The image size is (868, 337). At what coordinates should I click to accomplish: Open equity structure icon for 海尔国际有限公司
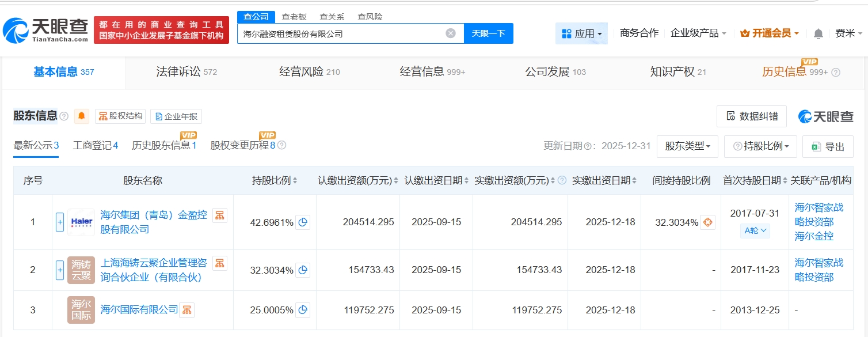186,310
